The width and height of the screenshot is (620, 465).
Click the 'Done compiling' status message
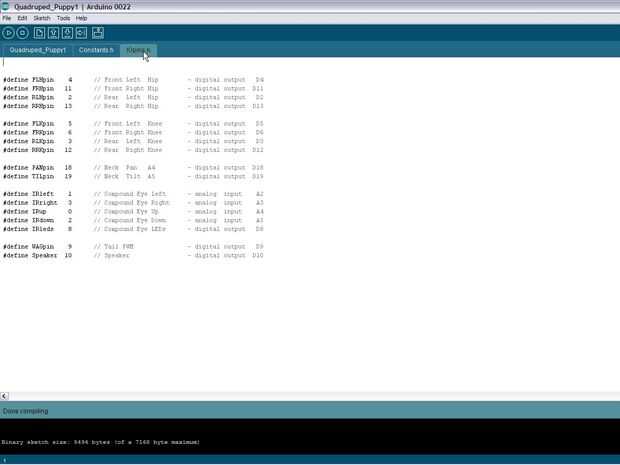click(25, 411)
